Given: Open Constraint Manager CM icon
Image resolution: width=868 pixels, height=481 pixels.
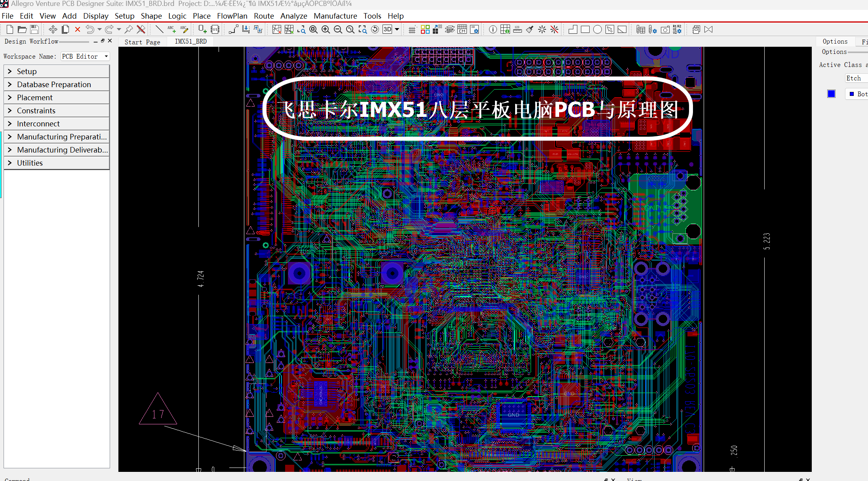Looking at the screenshot, I should [462, 29].
